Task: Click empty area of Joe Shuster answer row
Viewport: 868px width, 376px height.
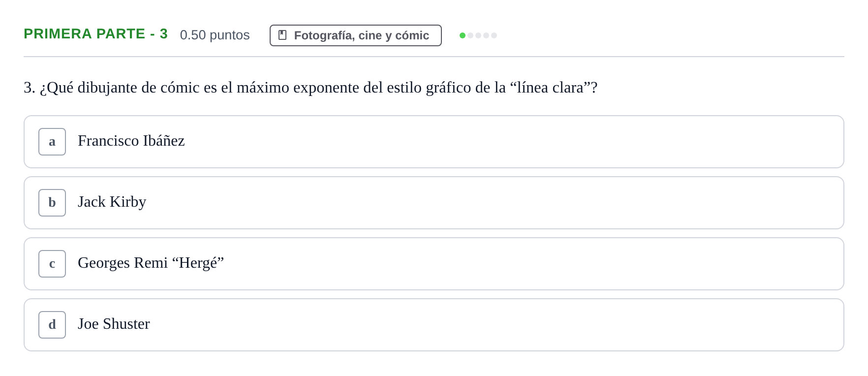Action: [492, 325]
